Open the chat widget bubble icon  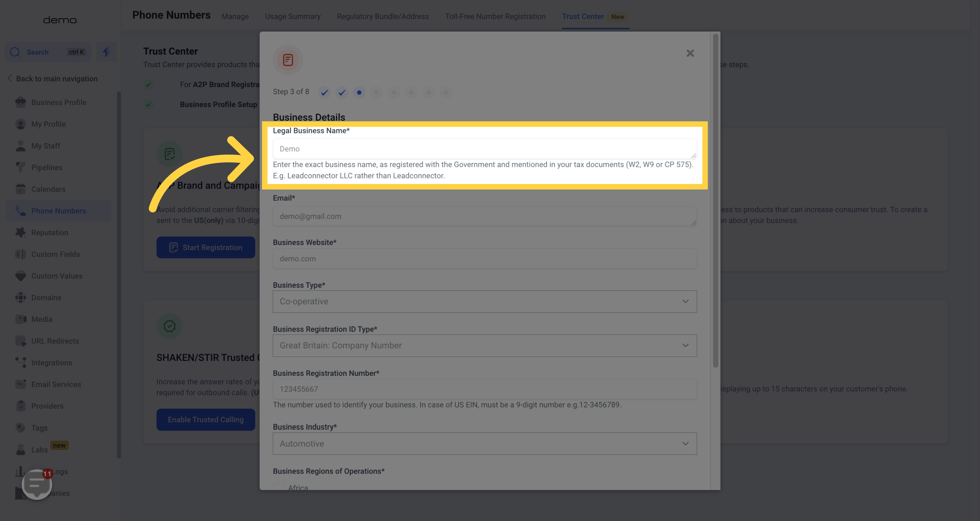coord(37,484)
